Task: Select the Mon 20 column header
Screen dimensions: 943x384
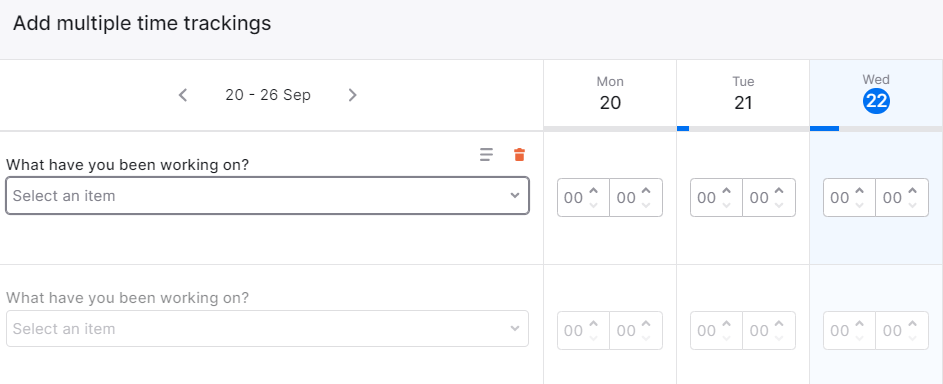Action: (x=610, y=93)
